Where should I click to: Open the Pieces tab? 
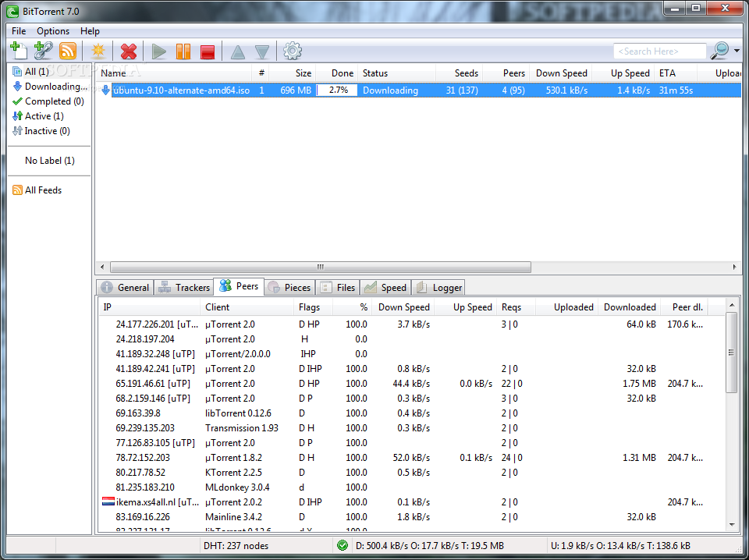pyautogui.click(x=289, y=288)
